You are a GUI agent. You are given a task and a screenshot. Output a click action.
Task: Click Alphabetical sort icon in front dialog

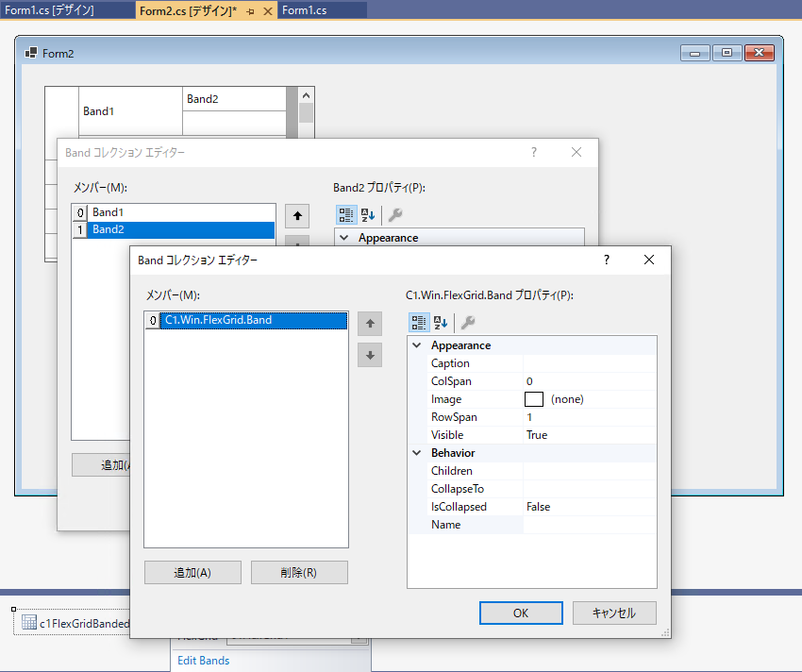point(441,323)
